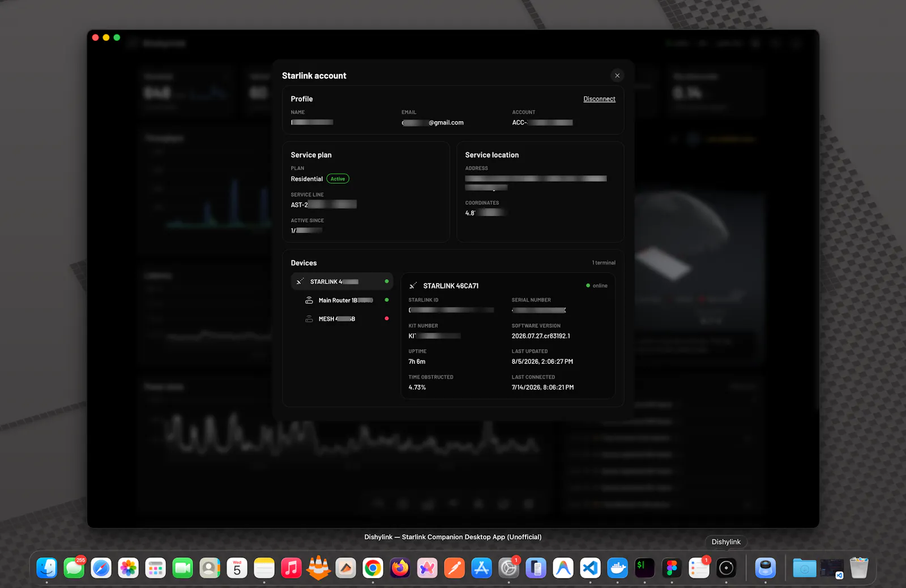
Task: Open VLC media player from the dock
Action: pyautogui.click(x=318, y=568)
